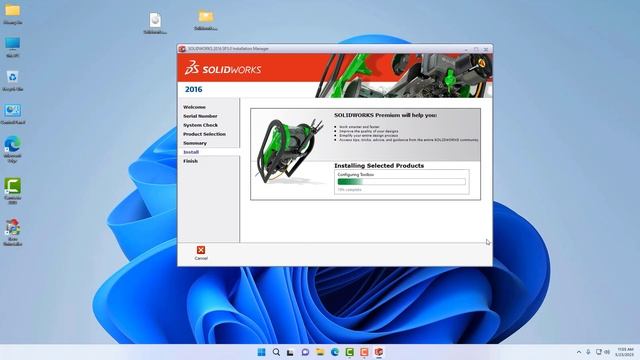Open the green Camtasia taskbar icon
This screenshot has height=360, width=640.
[349, 352]
